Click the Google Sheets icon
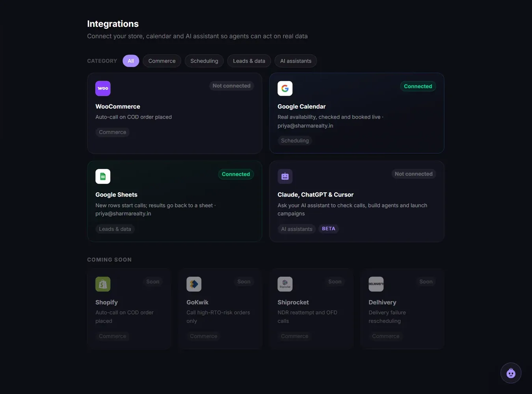The height and width of the screenshot is (394, 532). pos(103,177)
